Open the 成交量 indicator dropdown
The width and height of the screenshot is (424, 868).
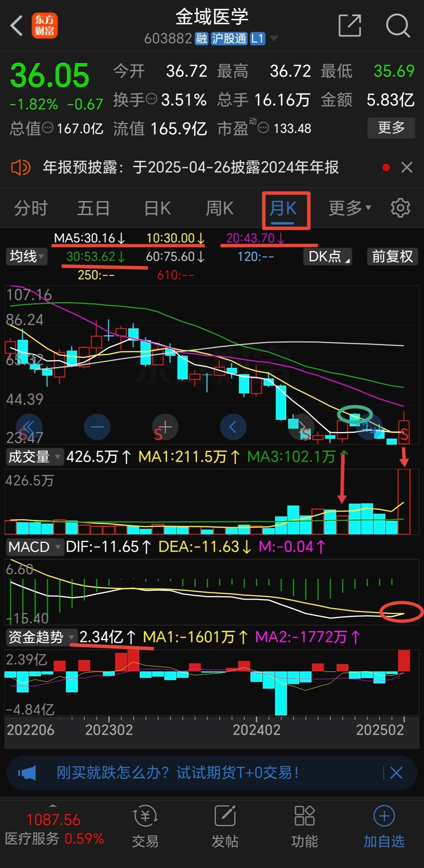(34, 457)
